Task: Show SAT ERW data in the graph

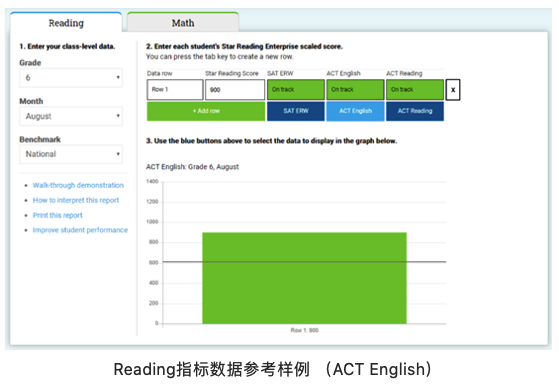Action: 296,111
